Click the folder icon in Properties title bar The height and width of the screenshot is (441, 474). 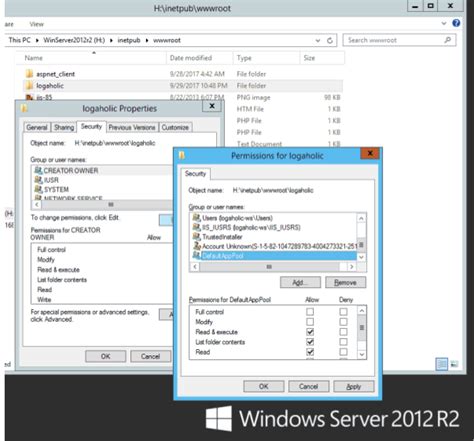coord(24,108)
